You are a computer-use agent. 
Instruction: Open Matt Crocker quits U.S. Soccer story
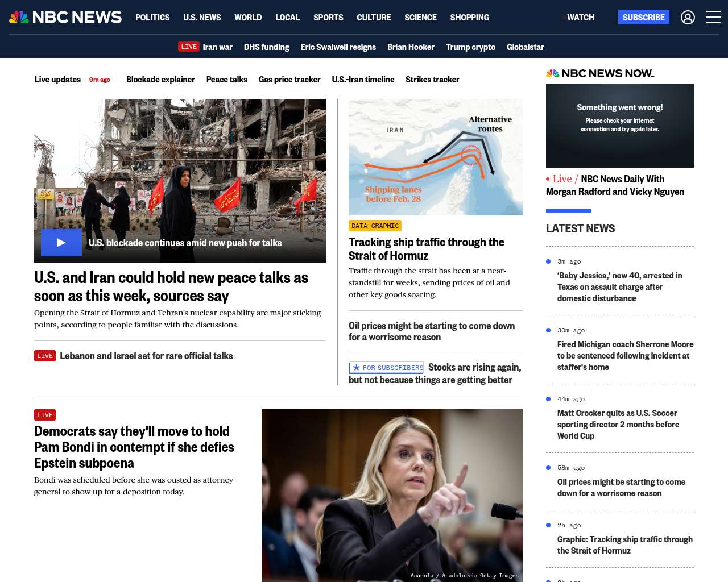coord(618,425)
